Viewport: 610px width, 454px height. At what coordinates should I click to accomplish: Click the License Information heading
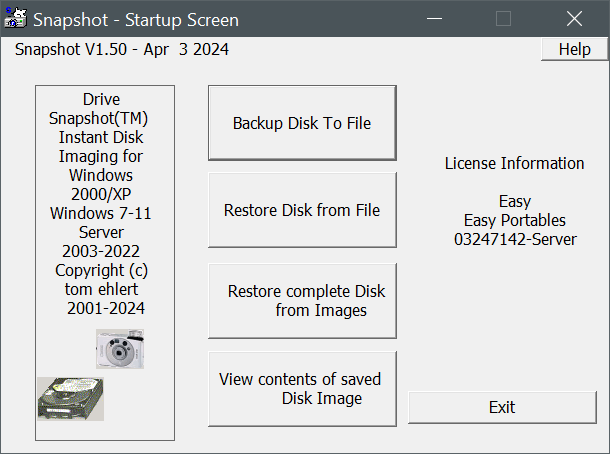514,163
